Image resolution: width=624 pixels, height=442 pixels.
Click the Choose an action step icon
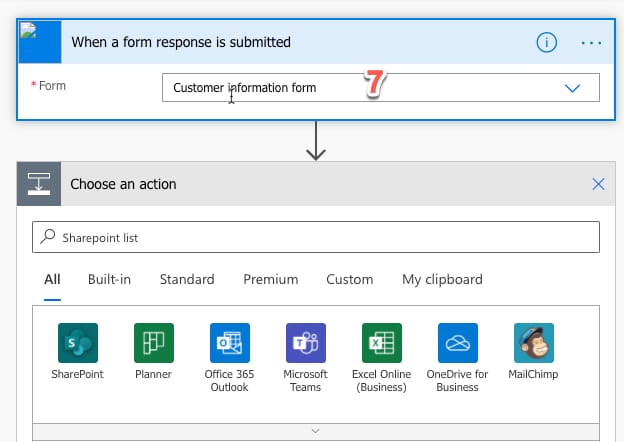coord(39,184)
